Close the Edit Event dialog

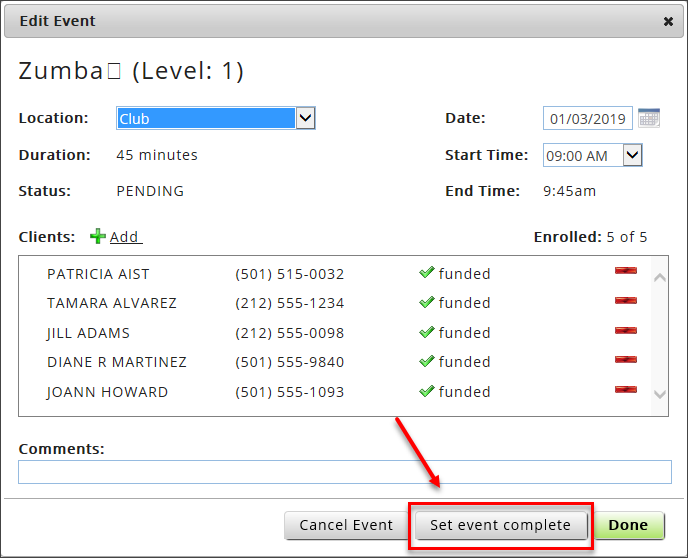point(668,21)
